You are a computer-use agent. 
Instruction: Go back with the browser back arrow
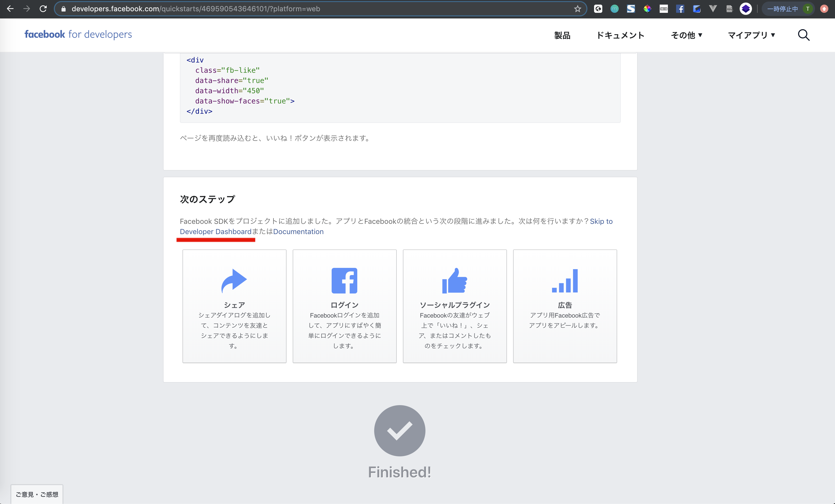click(x=10, y=9)
